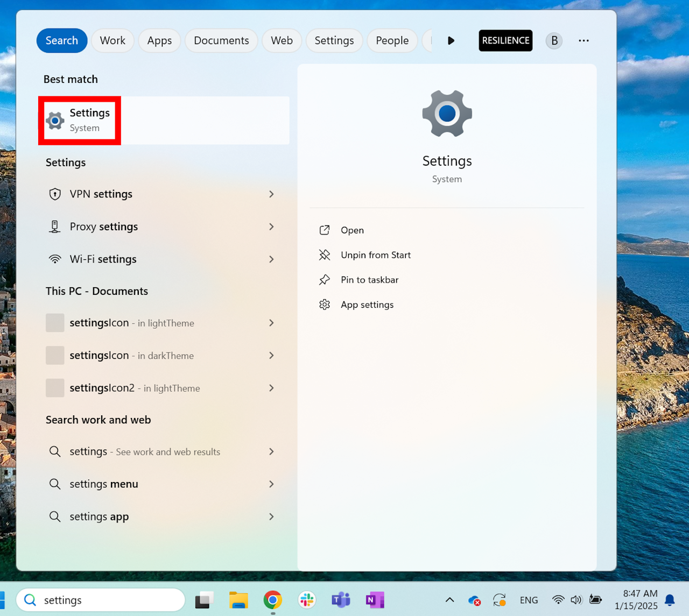Open the Wi-Fi network tray icon
Image resolution: width=689 pixels, height=616 pixels.
[558, 600]
